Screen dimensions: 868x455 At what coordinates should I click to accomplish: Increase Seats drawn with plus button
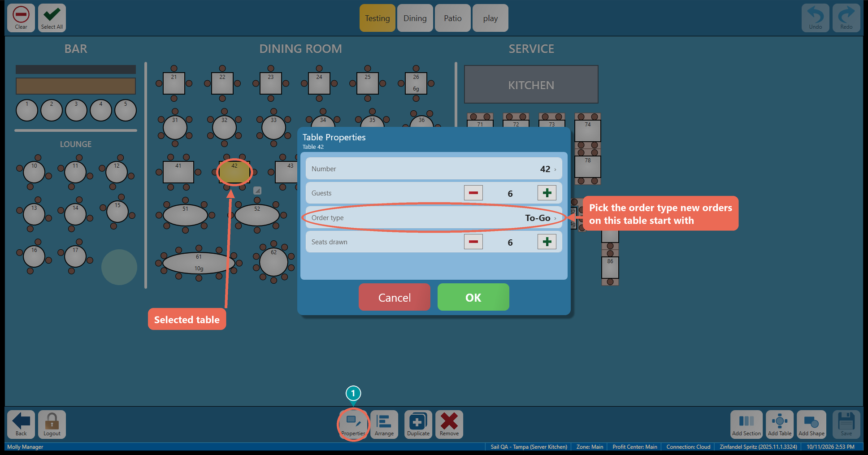pos(547,242)
